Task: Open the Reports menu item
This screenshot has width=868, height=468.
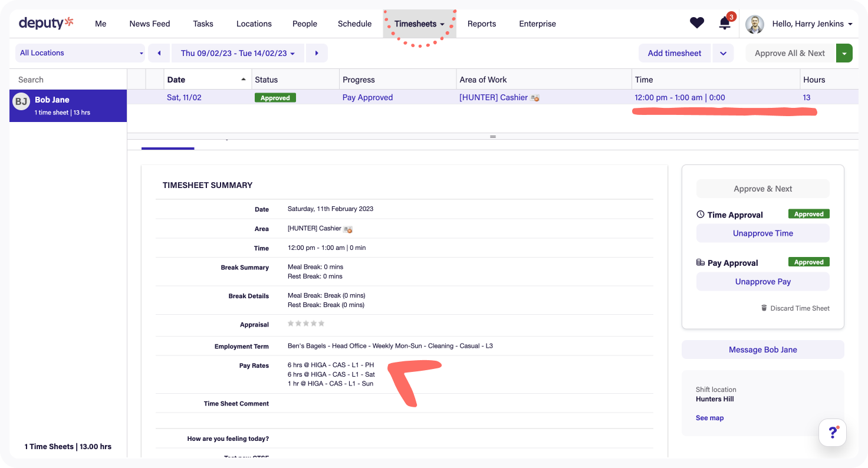Action: pos(481,24)
